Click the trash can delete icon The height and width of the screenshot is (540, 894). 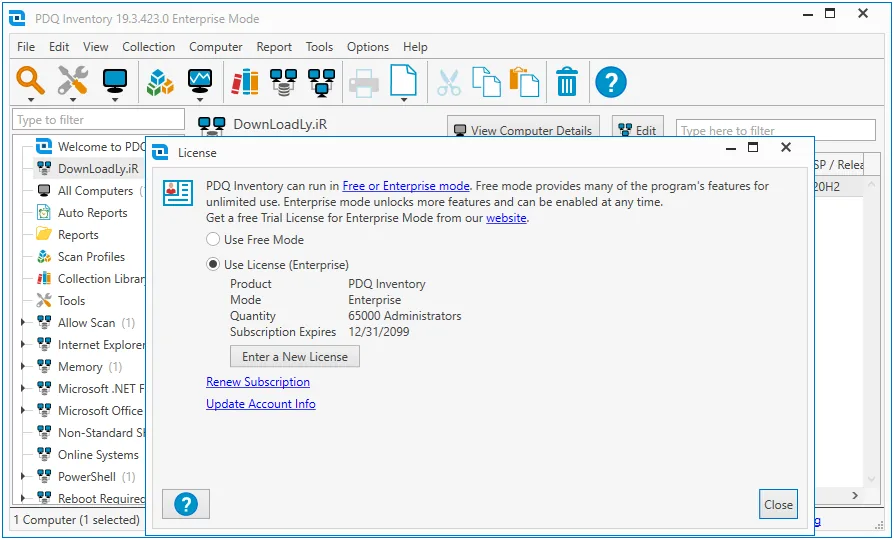click(x=567, y=82)
